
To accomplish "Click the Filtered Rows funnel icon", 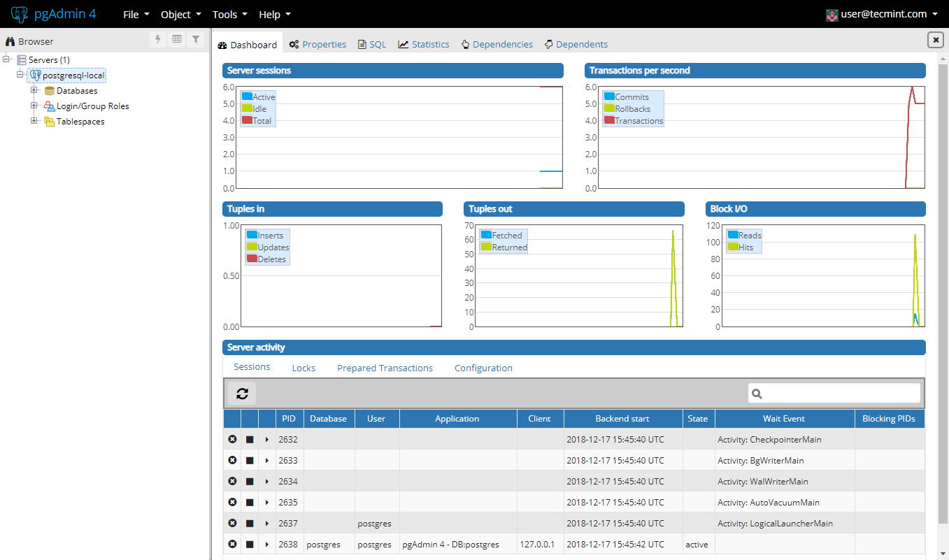I will pyautogui.click(x=196, y=40).
